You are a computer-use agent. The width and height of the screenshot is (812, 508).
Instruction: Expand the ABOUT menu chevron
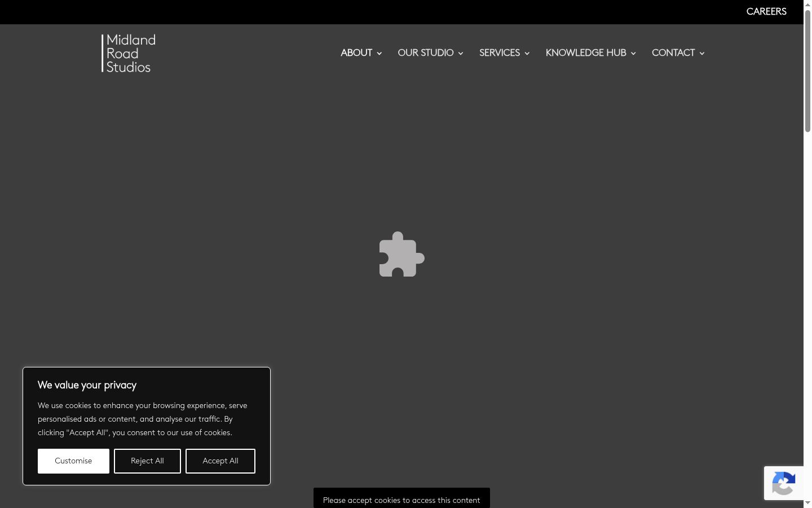coord(379,54)
